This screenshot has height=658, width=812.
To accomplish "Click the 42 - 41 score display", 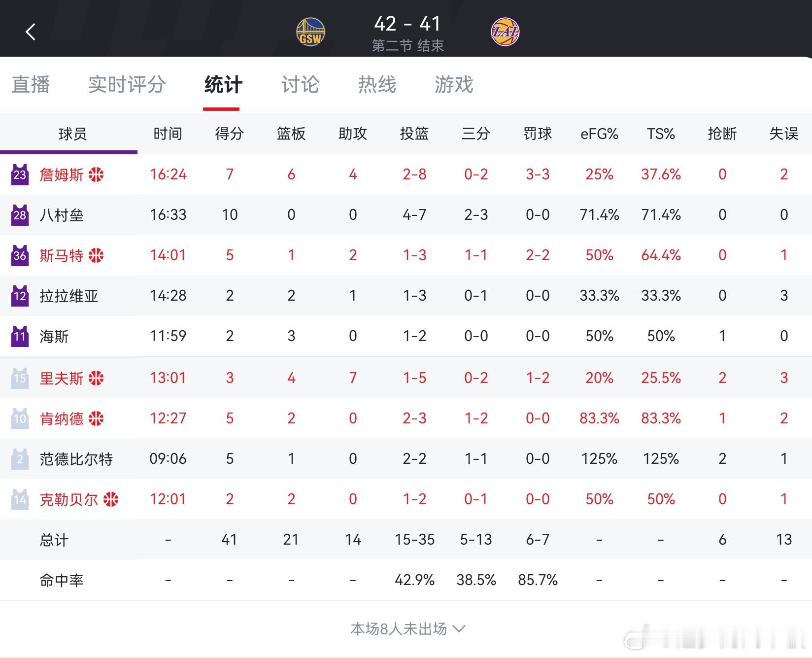I will (408, 24).
